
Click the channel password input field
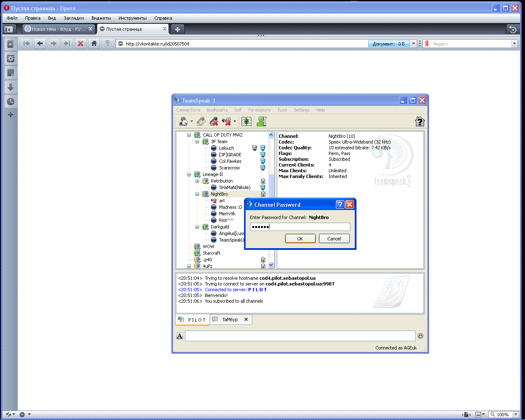pos(300,227)
